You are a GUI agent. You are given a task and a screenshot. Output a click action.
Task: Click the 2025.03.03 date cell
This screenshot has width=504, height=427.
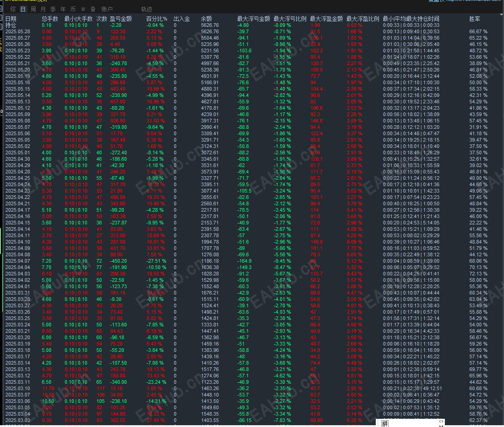[18, 420]
